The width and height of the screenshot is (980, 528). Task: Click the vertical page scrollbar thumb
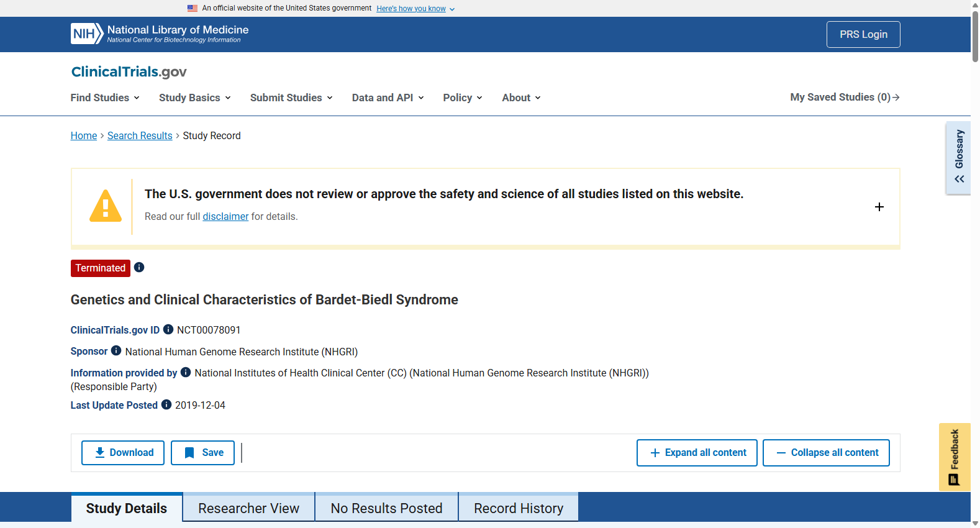(x=975, y=36)
